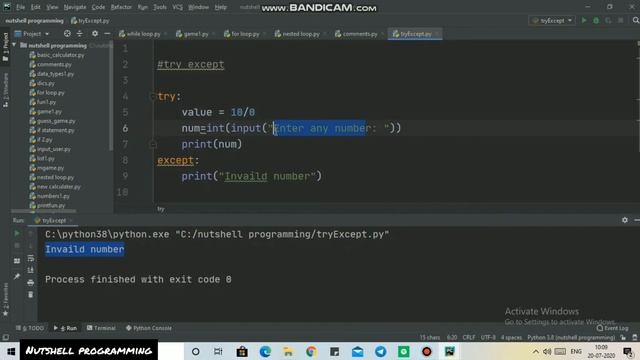This screenshot has height=360, width=640.
Task: Click the CRLF line separator in status bar
Action: (x=469, y=338)
